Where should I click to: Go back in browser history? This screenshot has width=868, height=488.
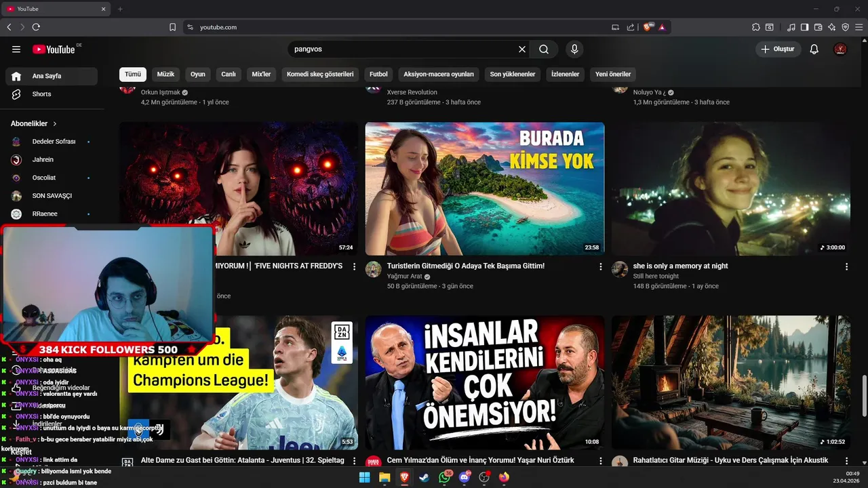click(9, 27)
